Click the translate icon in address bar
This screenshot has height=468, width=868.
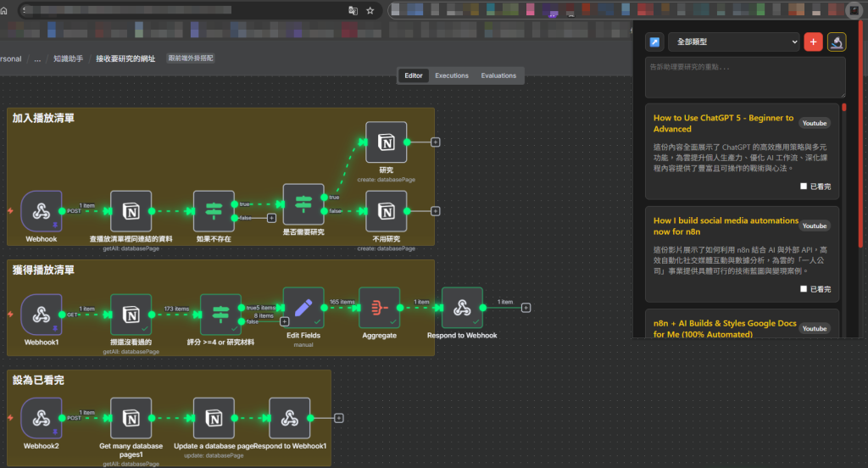[x=353, y=11]
